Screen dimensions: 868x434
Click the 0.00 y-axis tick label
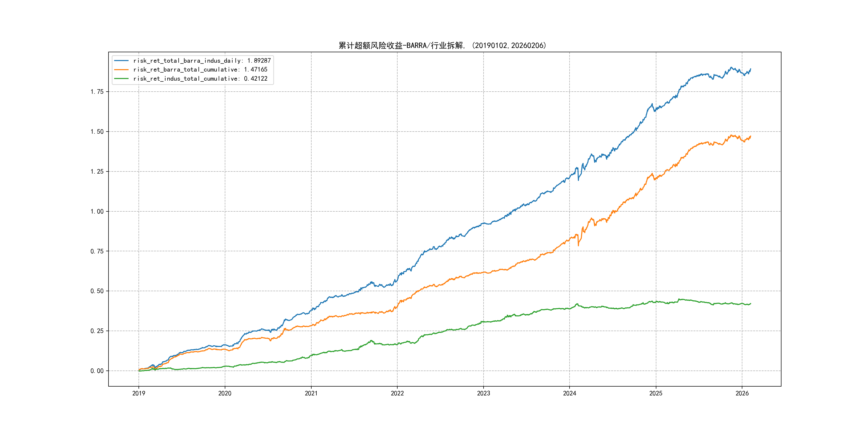(x=97, y=371)
